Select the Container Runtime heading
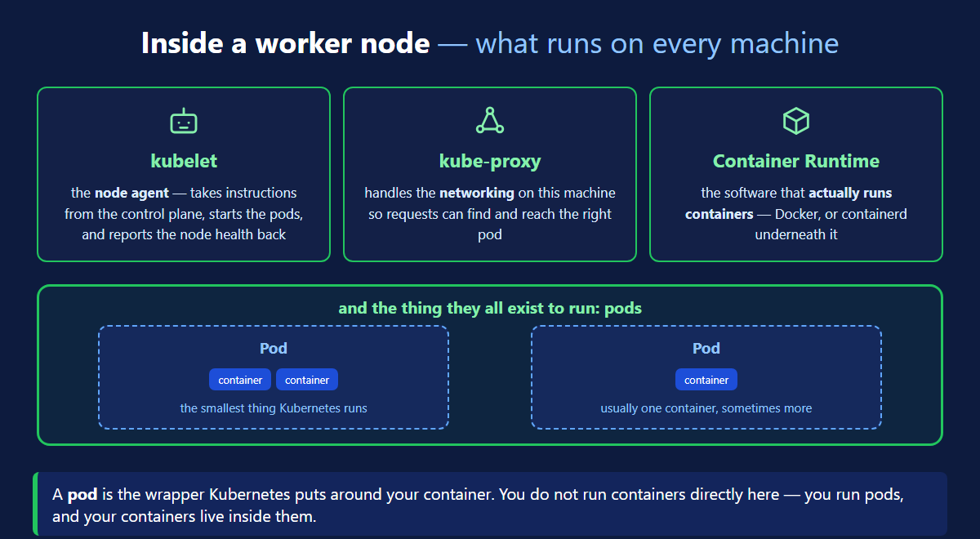 coord(796,161)
